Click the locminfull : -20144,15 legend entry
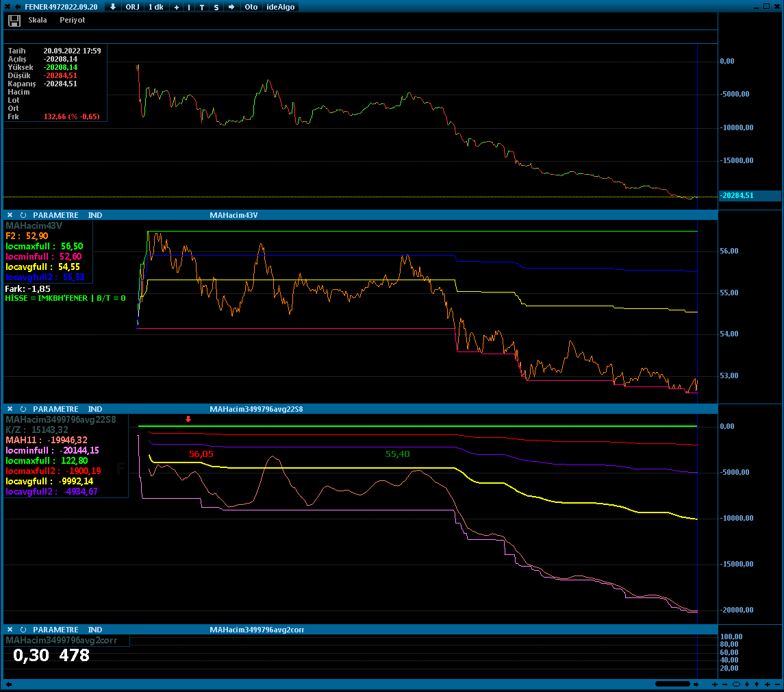784x692 pixels. (53, 450)
